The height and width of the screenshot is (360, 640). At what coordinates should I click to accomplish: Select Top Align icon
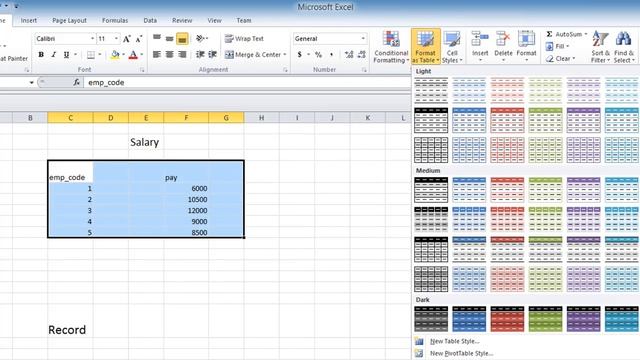tap(157, 38)
